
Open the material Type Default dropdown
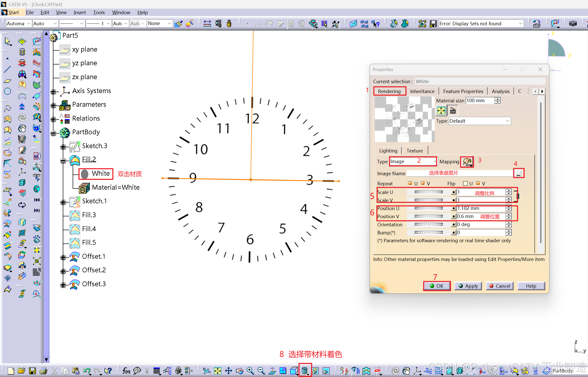[480, 121]
